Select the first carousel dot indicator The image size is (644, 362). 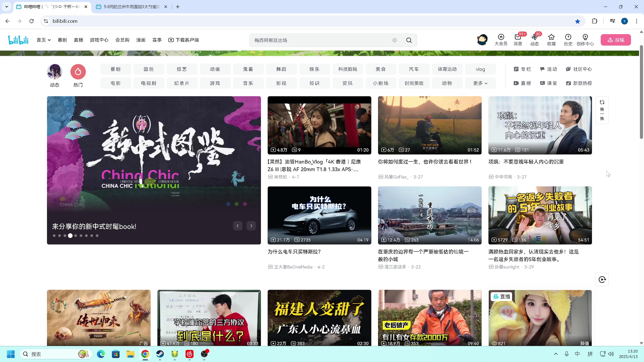pos(54,236)
